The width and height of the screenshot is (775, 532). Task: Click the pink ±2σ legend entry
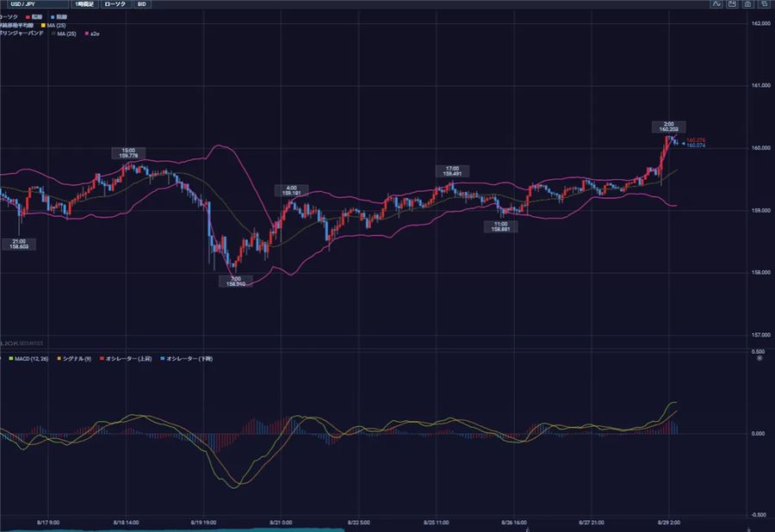(x=92, y=34)
